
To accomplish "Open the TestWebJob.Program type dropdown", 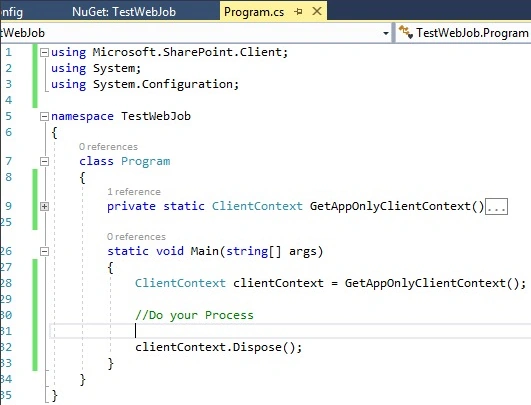I will point(464,33).
